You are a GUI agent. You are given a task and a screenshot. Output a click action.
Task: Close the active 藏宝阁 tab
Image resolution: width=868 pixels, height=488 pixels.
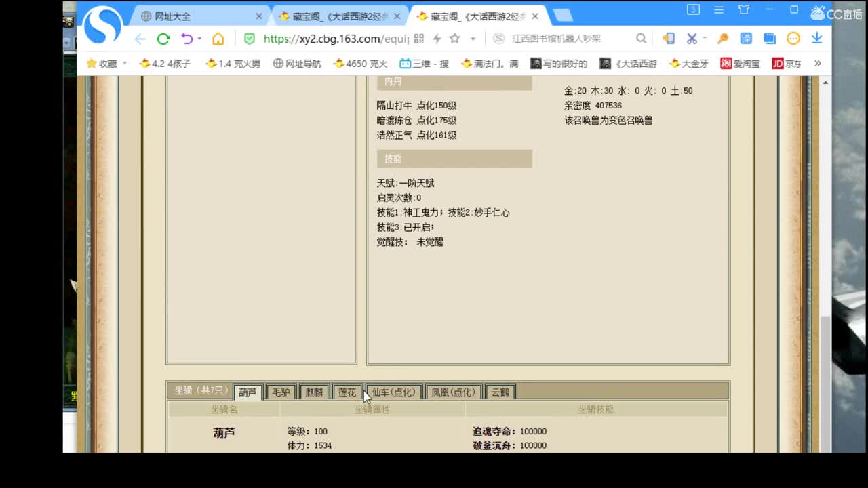535,16
